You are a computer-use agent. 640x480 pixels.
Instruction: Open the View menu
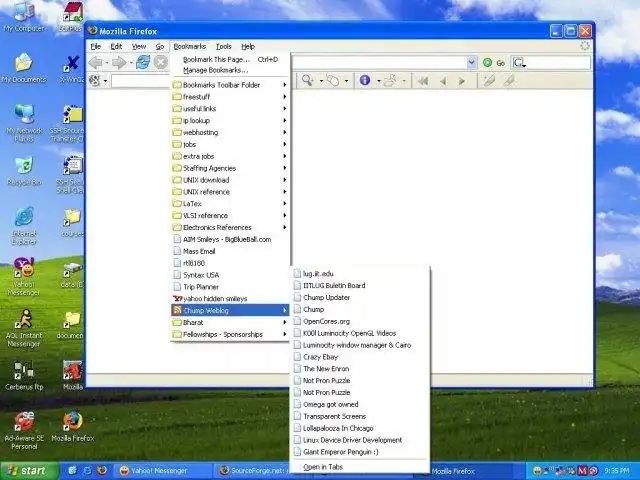139,47
